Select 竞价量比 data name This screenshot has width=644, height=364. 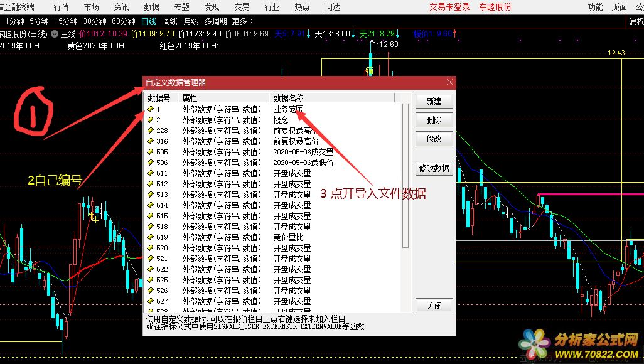click(288, 237)
